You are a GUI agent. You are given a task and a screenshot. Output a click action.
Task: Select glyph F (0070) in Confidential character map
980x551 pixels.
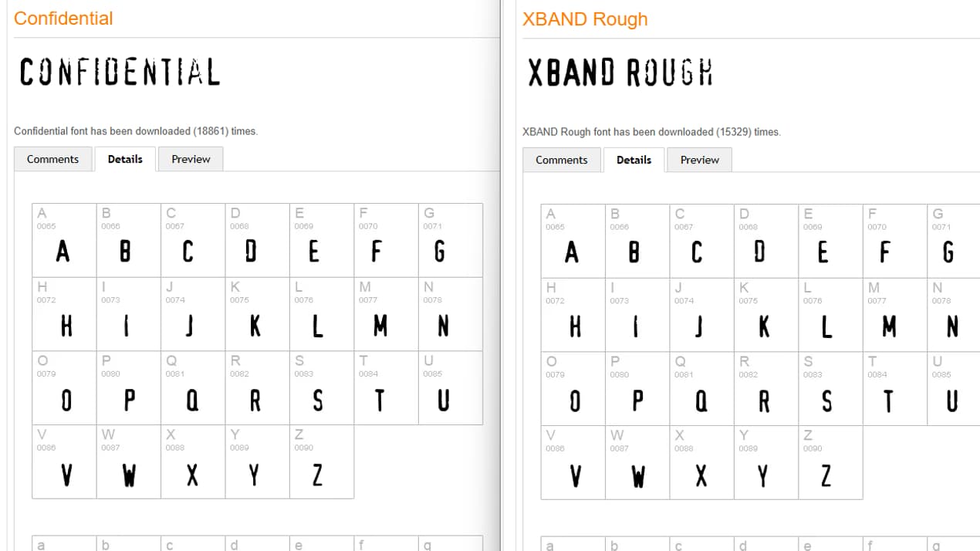[x=387, y=240]
